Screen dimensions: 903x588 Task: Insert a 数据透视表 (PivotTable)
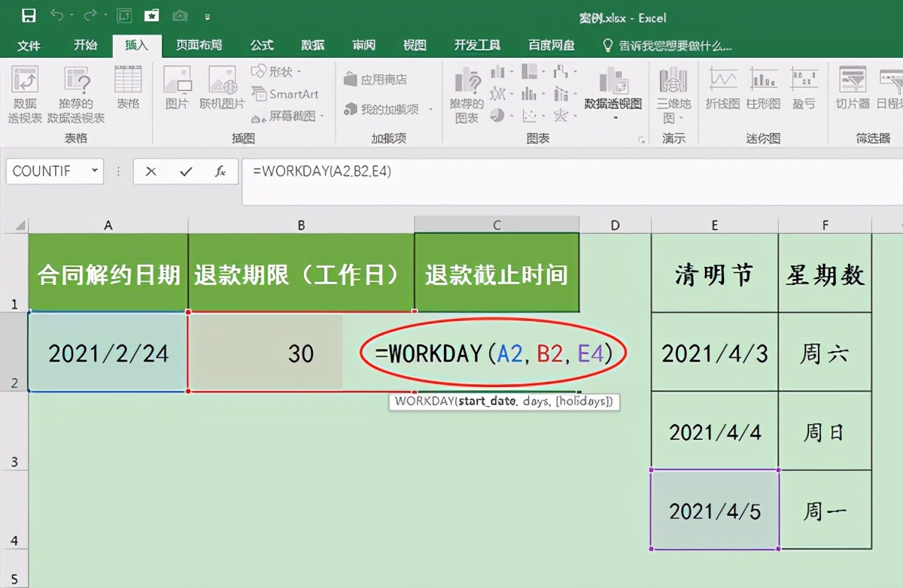25,94
